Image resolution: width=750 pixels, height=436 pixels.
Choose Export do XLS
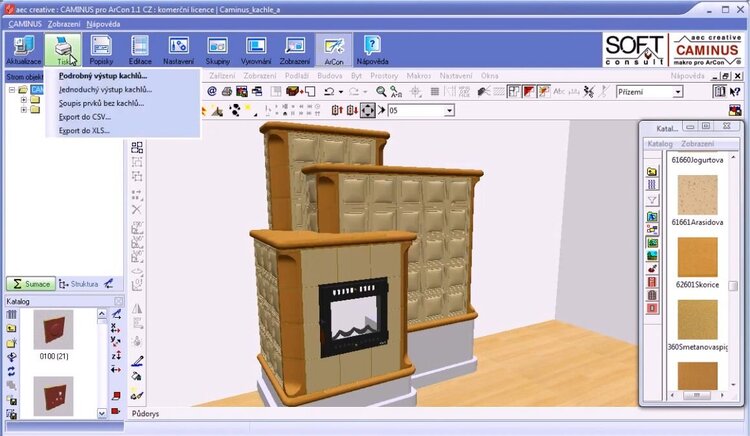(84, 131)
